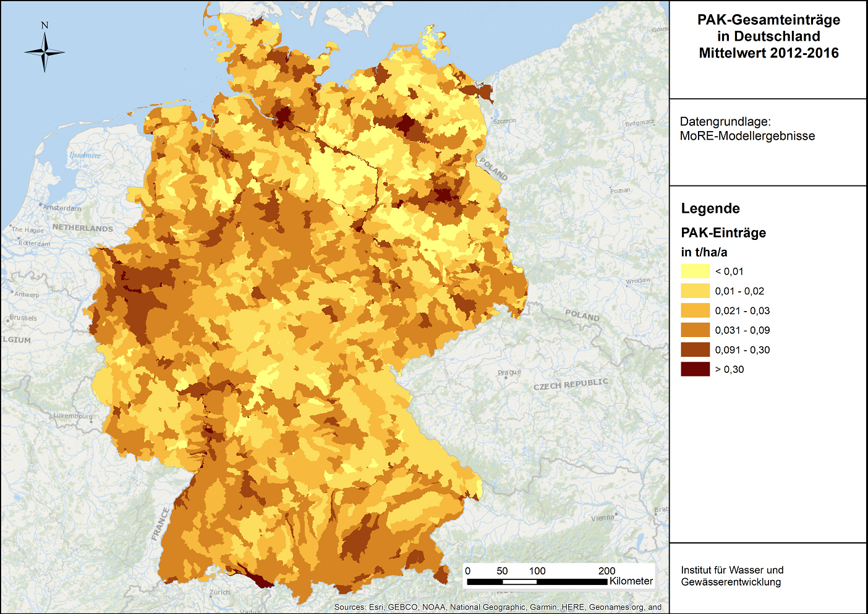The height and width of the screenshot is (614, 868).
Task: Click the kilometer scale bar
Action: click(537, 582)
